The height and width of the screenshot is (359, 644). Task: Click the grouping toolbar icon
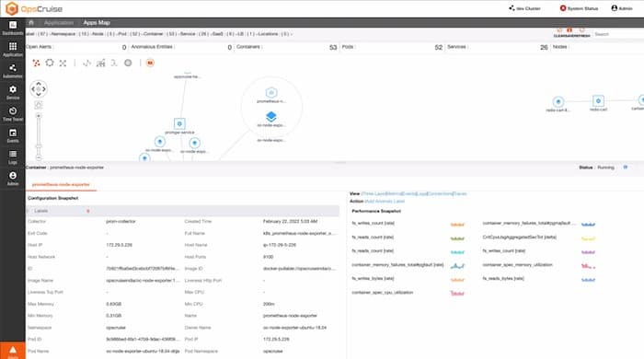click(100, 63)
